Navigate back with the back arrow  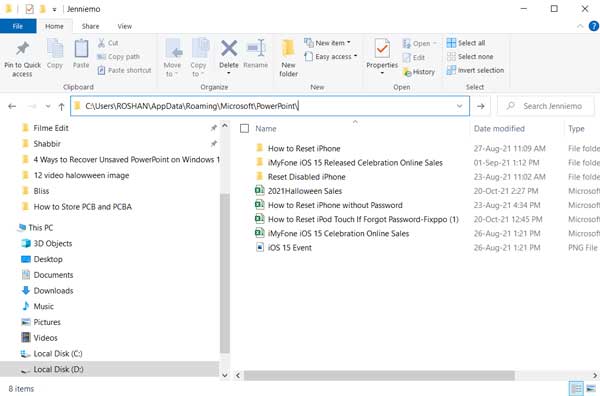coord(12,106)
